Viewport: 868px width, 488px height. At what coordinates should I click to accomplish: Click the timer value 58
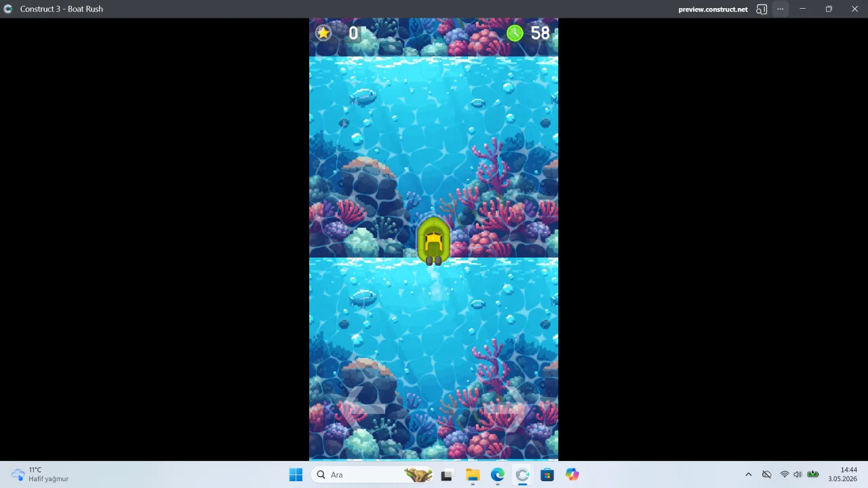540,33
